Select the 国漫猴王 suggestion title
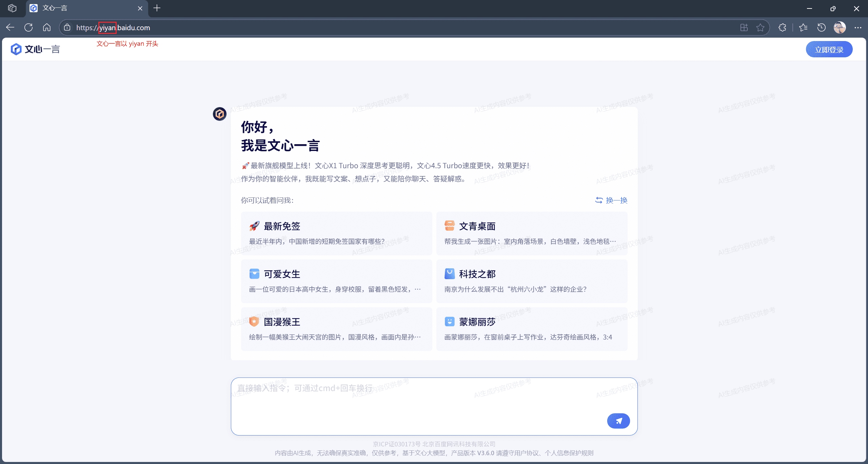This screenshot has width=868, height=464. click(x=282, y=322)
